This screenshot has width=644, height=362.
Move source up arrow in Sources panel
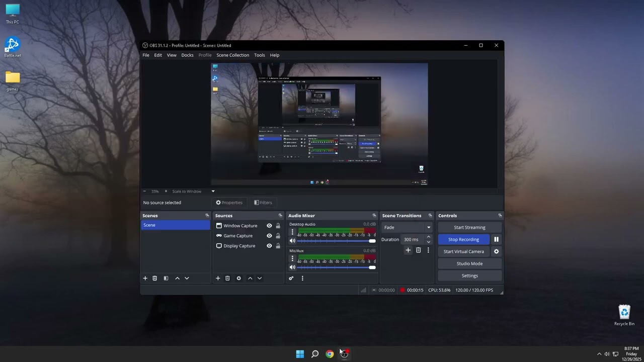click(250, 278)
